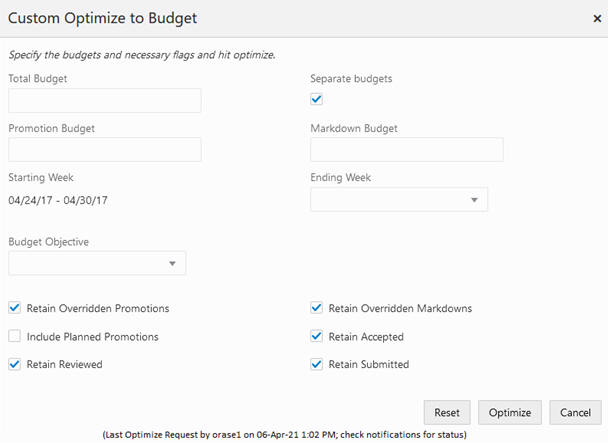Close the Custom Optimize to Budget dialog

pos(597,18)
